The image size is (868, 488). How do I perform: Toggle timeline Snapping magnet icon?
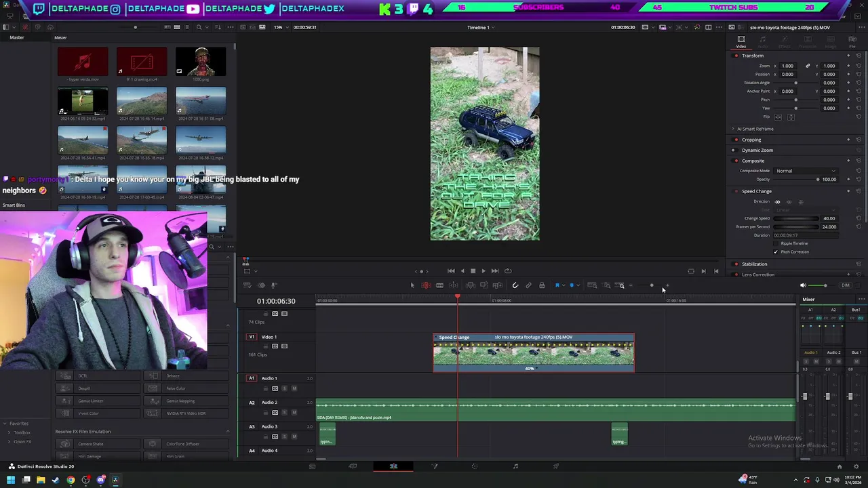(515, 285)
